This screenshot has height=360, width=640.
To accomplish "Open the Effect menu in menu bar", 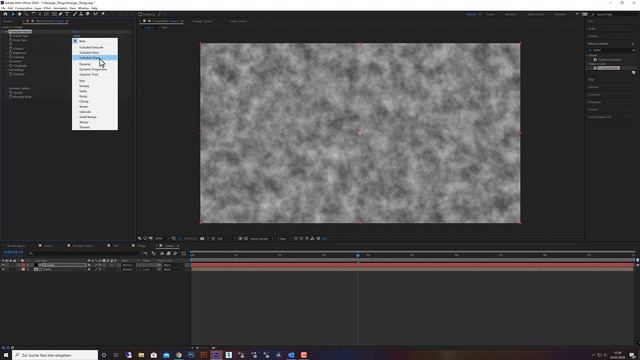I will pyautogui.click(x=47, y=8).
